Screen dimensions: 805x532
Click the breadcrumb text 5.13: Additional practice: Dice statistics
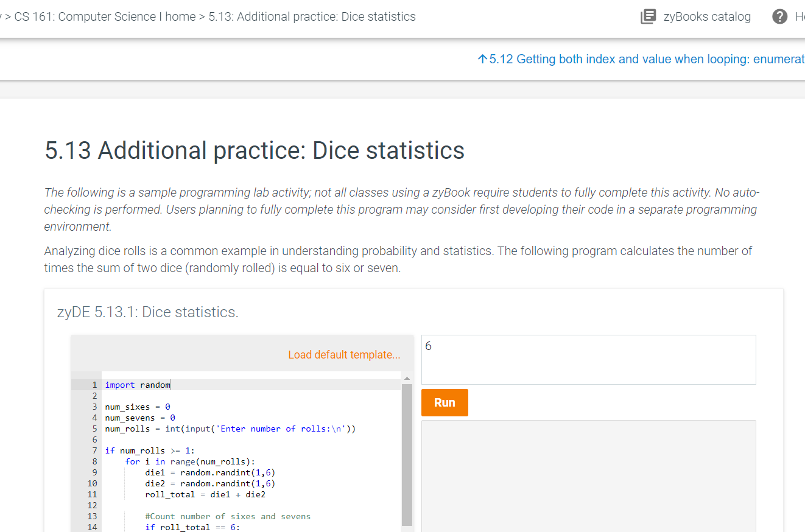[x=312, y=16]
